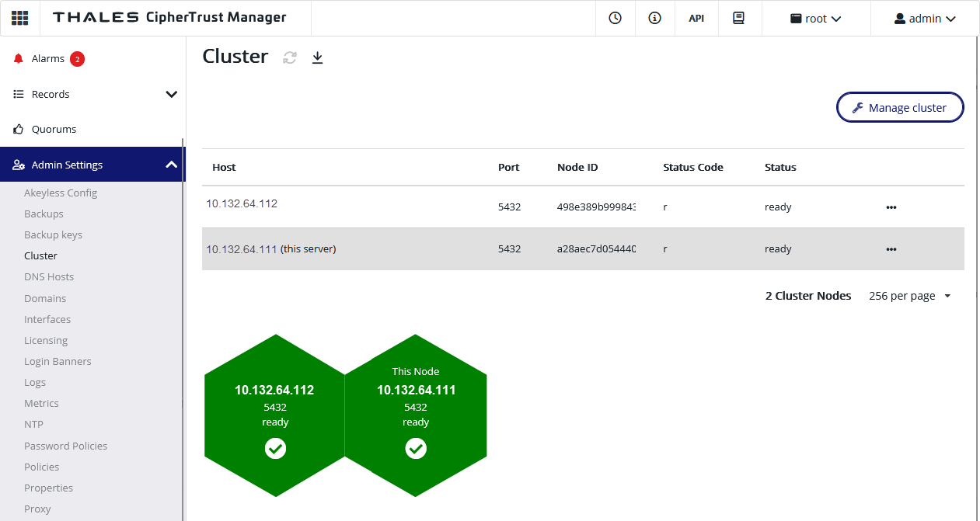Go to Backups page
The width and height of the screenshot is (980, 521).
tap(44, 214)
